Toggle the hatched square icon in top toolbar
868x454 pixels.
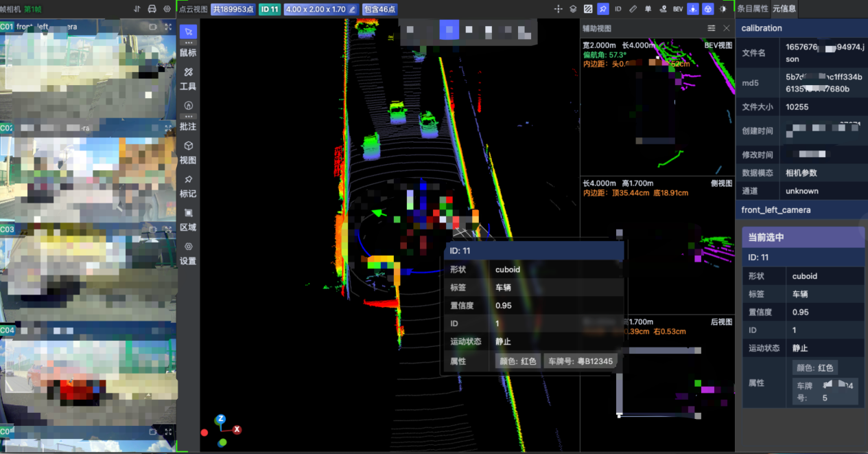[x=588, y=9]
